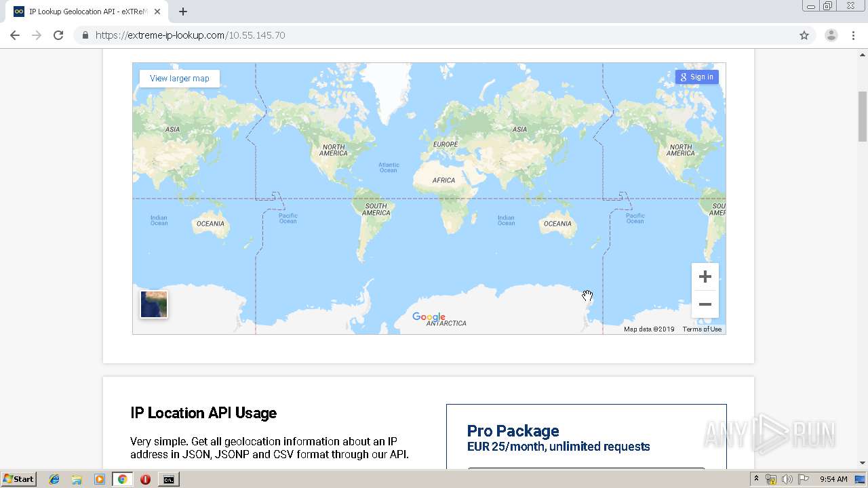Click the SOUTH AMERICA map label
The width and height of the screenshot is (868, 488).
point(376,209)
